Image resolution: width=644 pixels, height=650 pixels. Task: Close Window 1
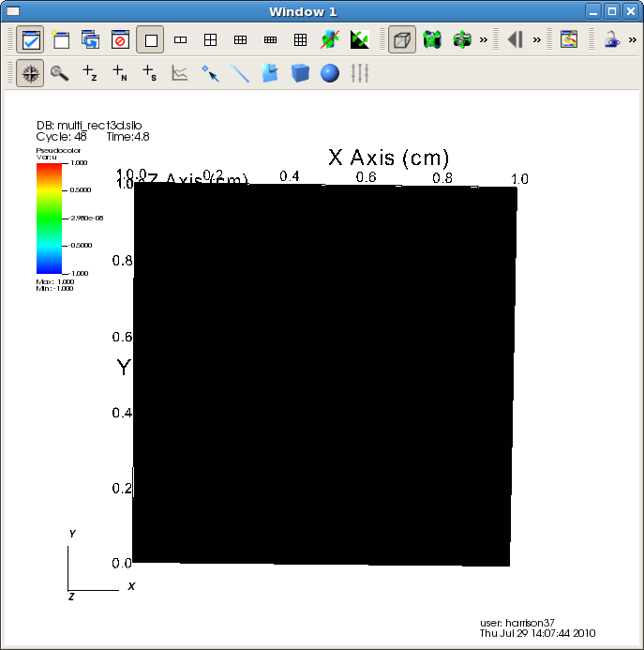631,11
